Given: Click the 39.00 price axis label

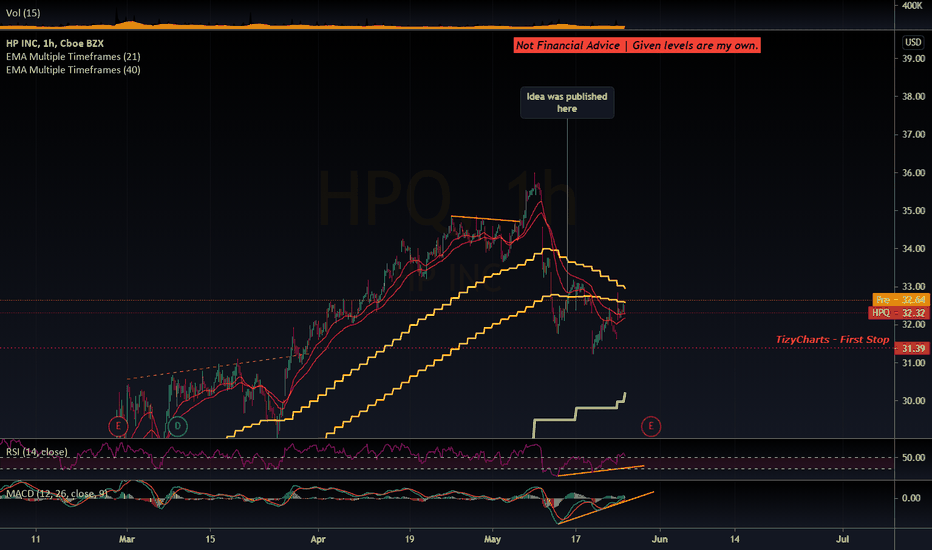Looking at the screenshot, I should (x=914, y=58).
